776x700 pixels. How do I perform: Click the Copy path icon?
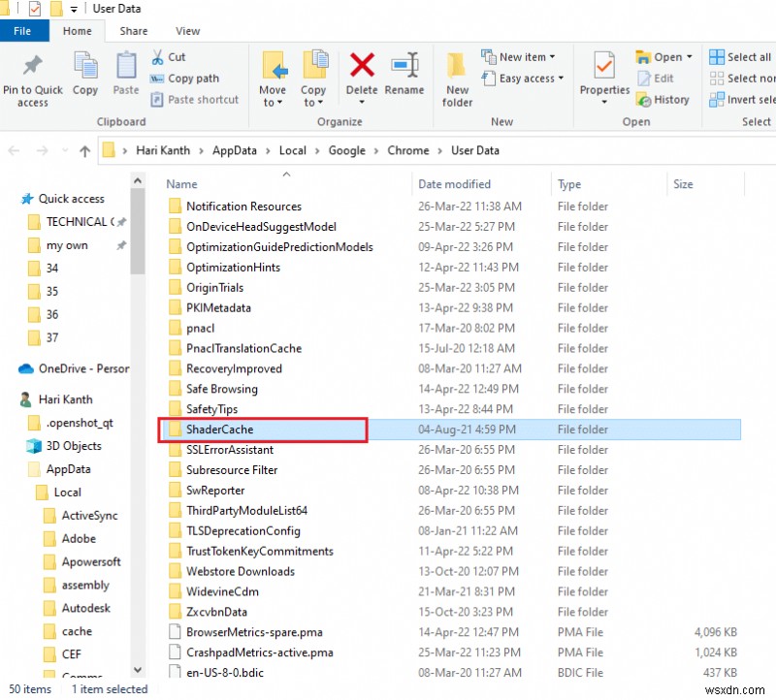(x=186, y=79)
